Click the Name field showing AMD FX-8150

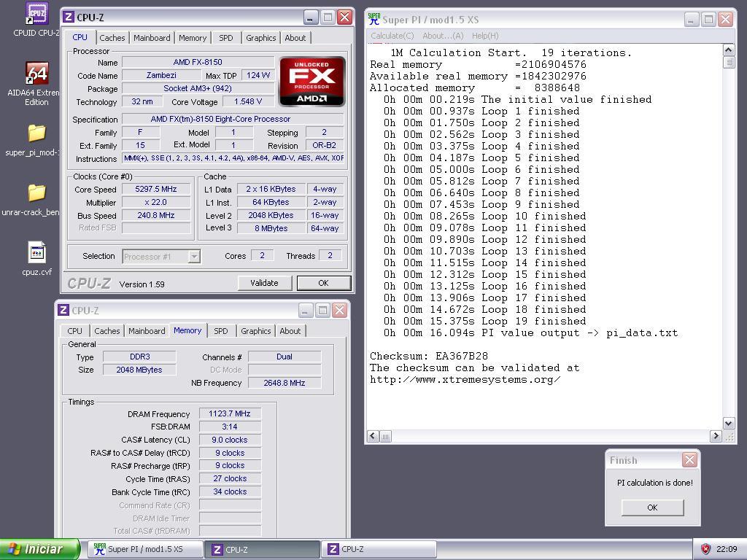coord(198,62)
